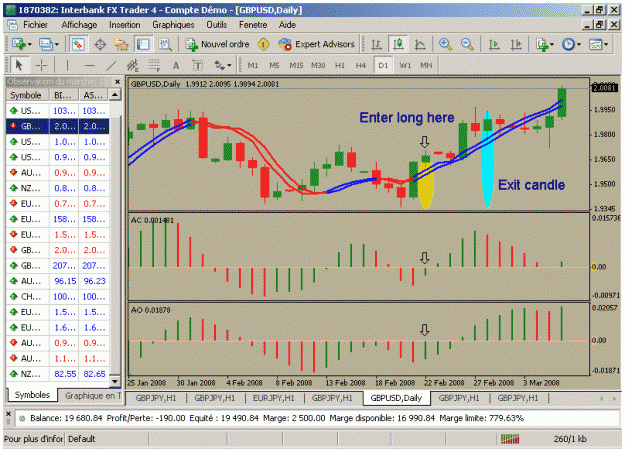
Task: Click the connection status bars indicator
Action: tap(510, 439)
